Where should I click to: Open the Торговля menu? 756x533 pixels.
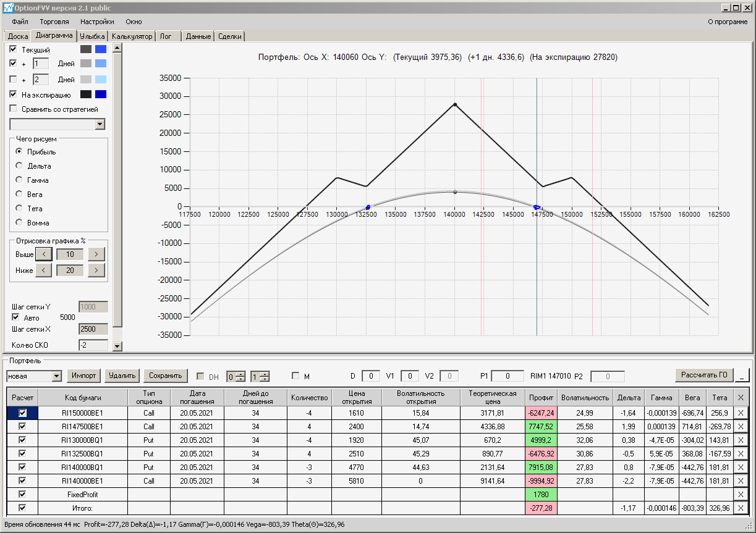click(x=54, y=22)
